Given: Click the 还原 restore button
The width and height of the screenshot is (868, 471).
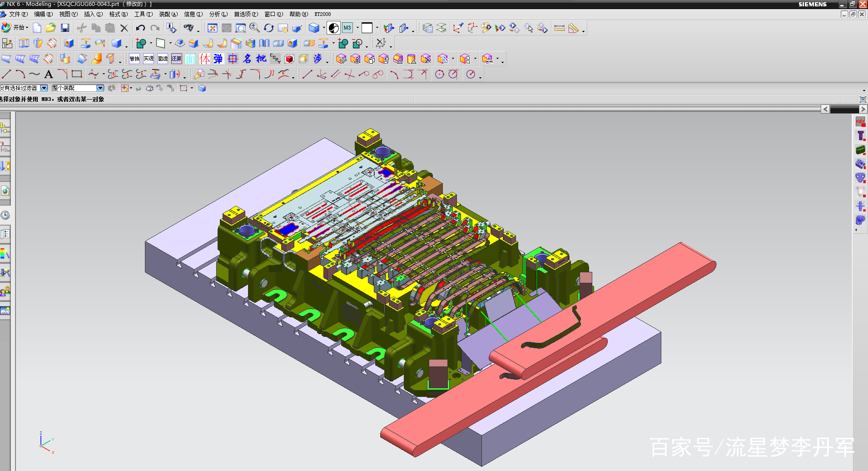Looking at the screenshot, I should coord(177,59).
